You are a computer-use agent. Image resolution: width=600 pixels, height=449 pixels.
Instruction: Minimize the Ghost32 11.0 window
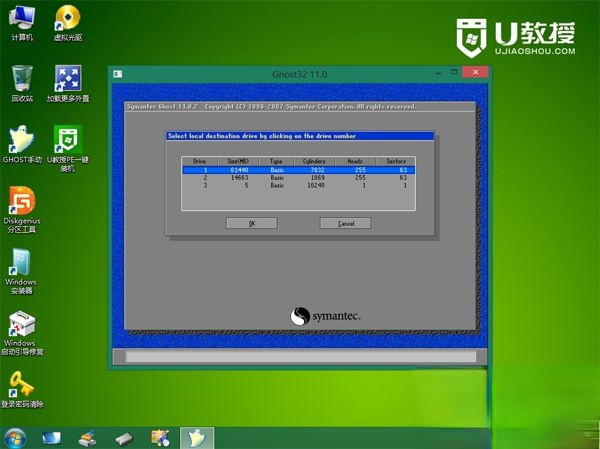tap(439, 73)
